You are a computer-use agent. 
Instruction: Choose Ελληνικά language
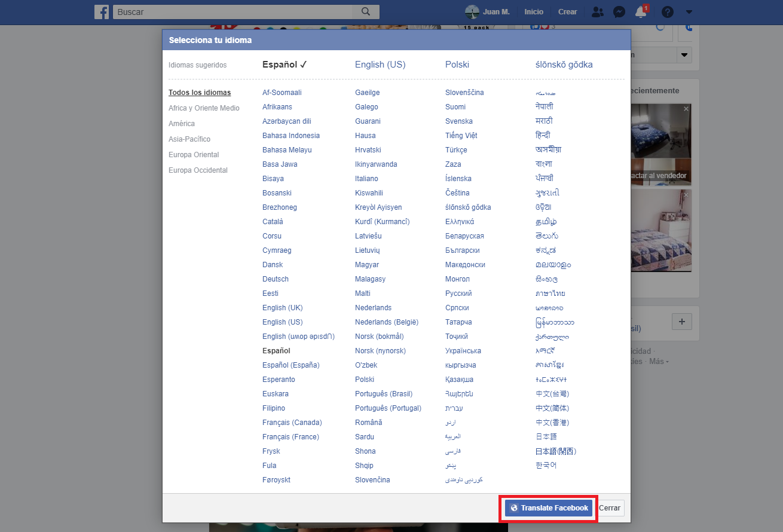click(x=460, y=222)
